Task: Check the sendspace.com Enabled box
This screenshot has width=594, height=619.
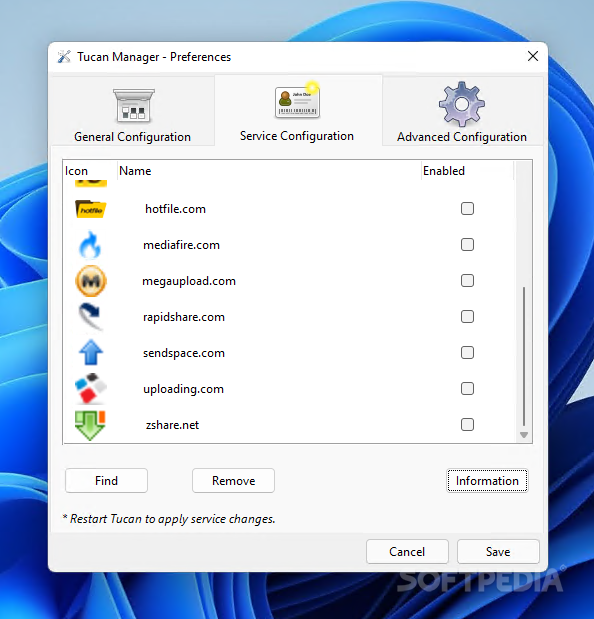Action: (467, 353)
